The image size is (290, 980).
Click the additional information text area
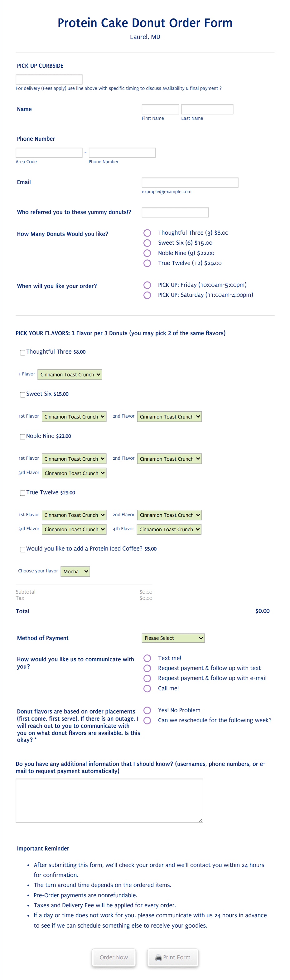[109, 801]
